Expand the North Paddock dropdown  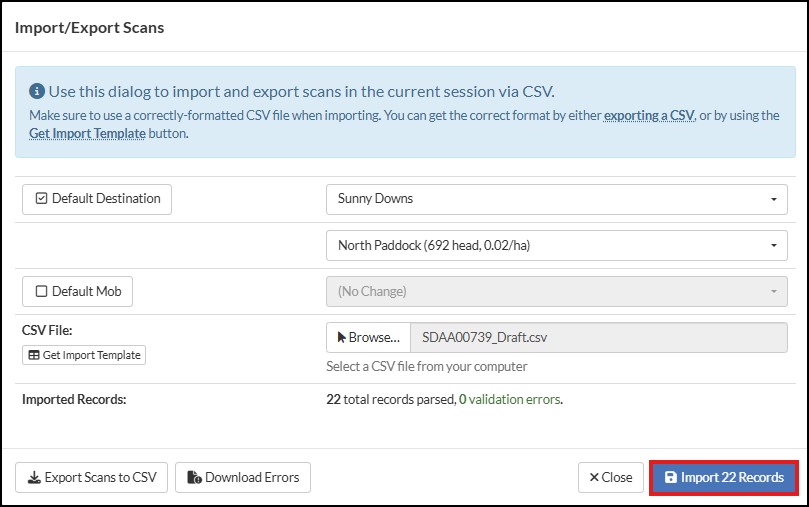[x=556, y=245]
